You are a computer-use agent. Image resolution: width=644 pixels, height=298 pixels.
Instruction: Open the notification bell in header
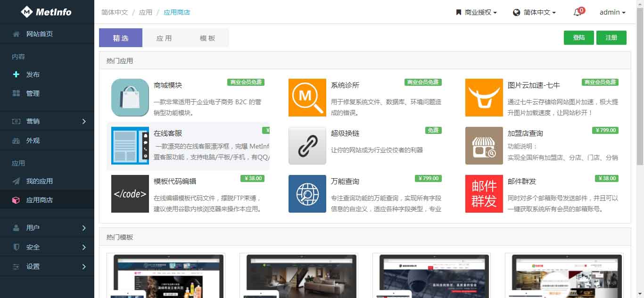(x=578, y=13)
